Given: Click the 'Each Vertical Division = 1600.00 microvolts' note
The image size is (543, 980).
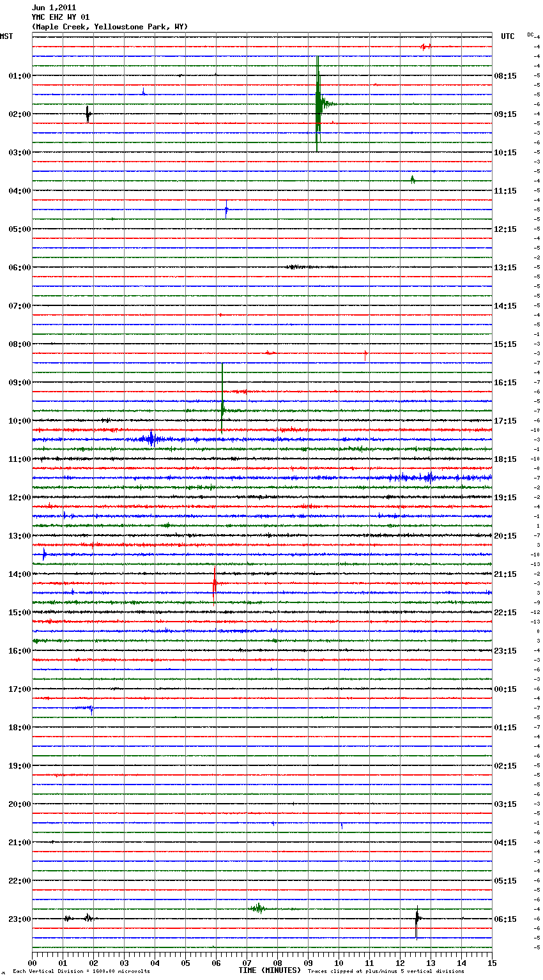Looking at the screenshot, I should tap(81, 972).
